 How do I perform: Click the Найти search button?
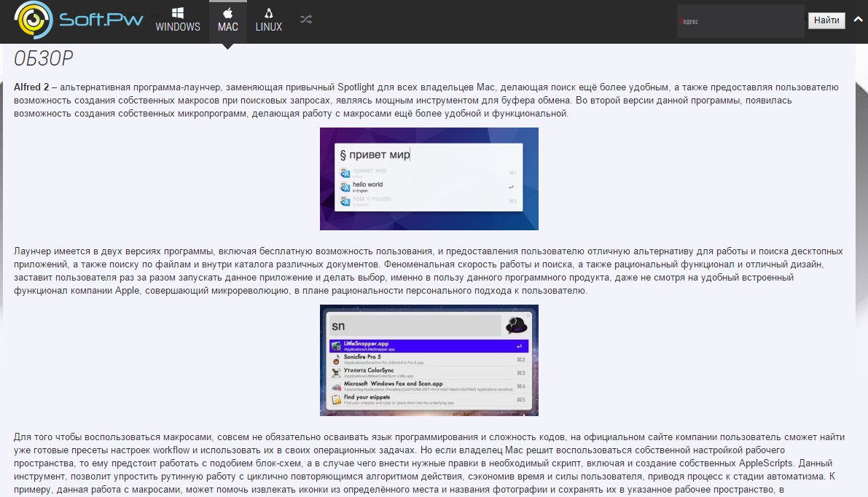pyautogui.click(x=826, y=20)
